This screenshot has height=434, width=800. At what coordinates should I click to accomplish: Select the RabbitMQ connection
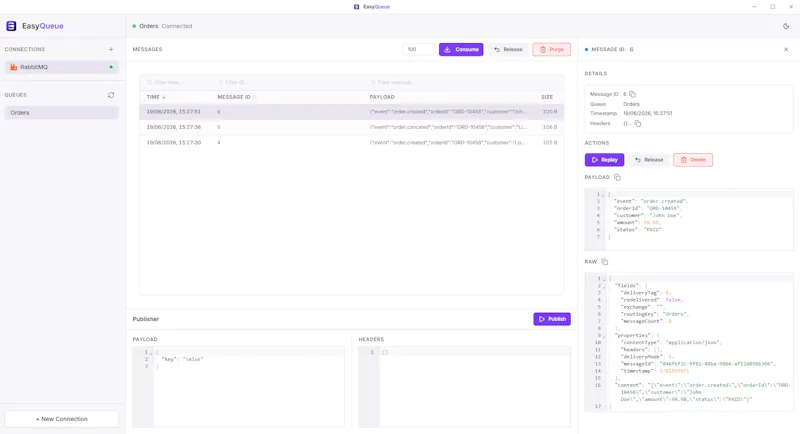pos(62,67)
